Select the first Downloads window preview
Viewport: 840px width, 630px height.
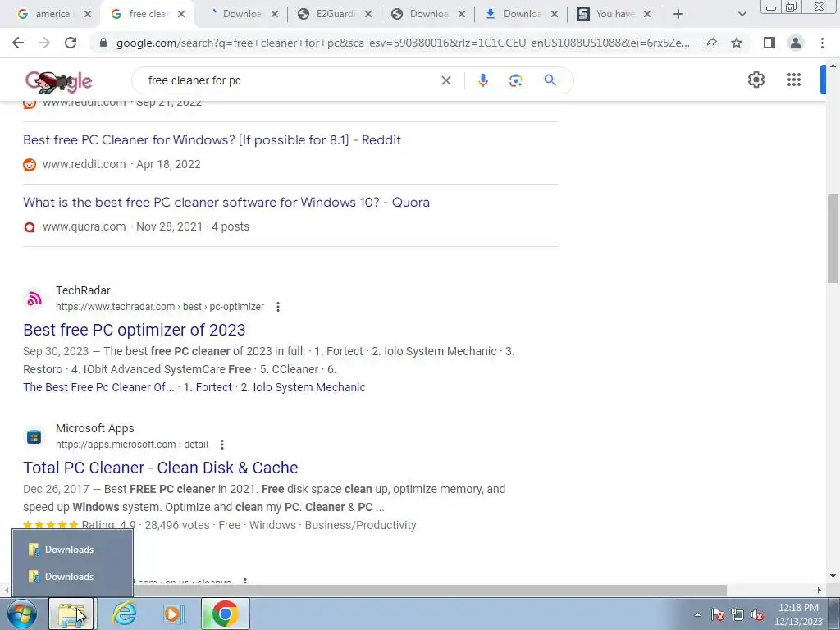(72, 549)
